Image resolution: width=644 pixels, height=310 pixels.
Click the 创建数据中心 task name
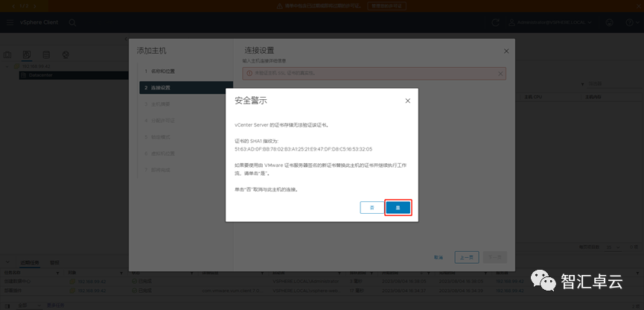click(x=17, y=282)
